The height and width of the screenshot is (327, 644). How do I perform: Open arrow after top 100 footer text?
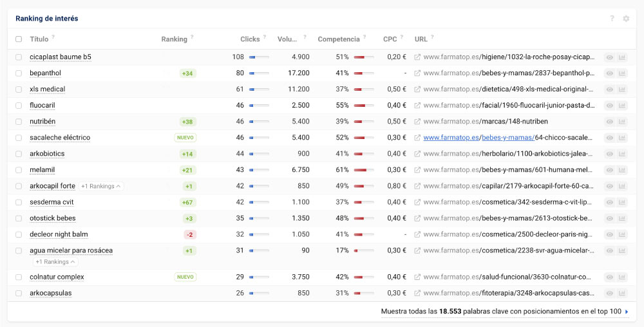pos(627,312)
